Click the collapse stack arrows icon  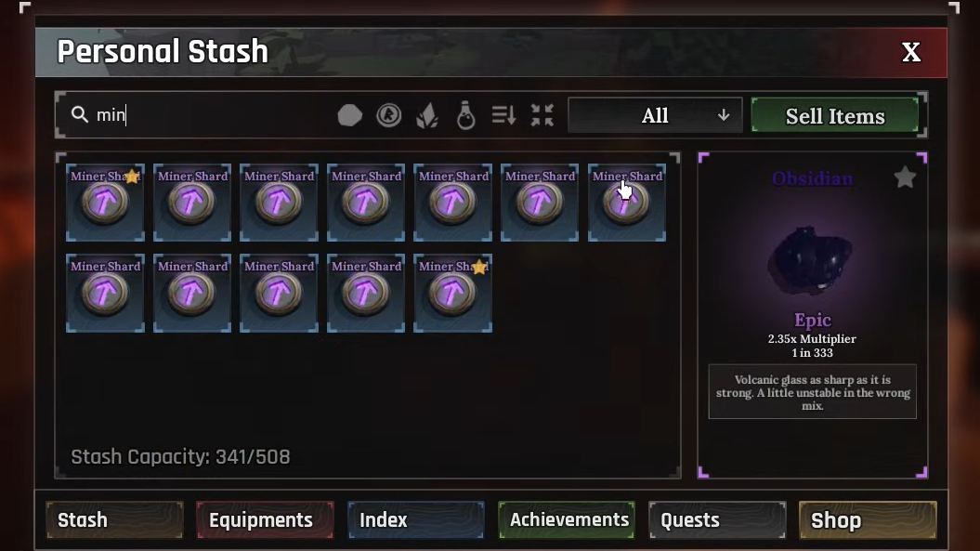pyautogui.click(x=542, y=115)
